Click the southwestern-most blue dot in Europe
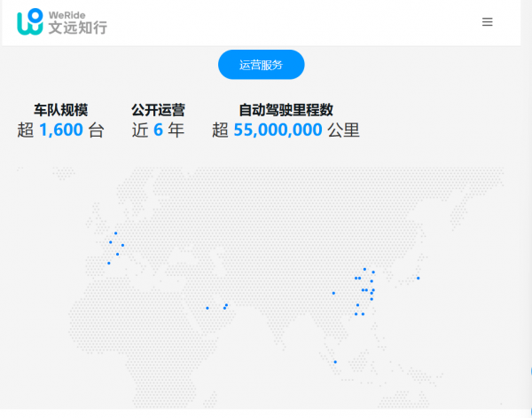The image size is (532, 418). 109,263
